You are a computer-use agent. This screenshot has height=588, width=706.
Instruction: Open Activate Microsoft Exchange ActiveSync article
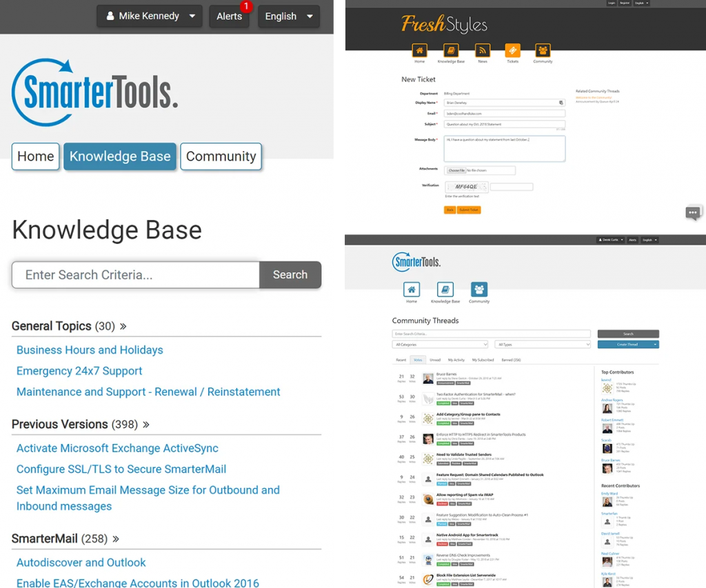[x=117, y=448]
